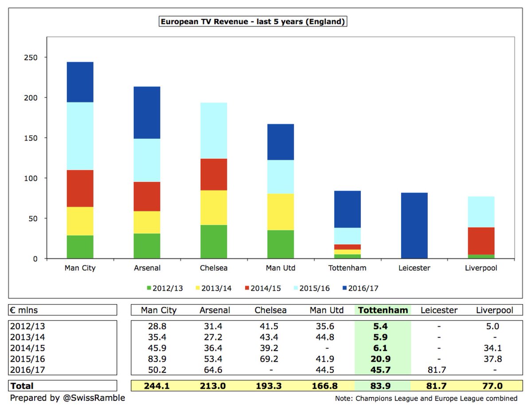Select Man City's dark blue 2016/17 bar segment
This screenshot has height=406, width=532.
point(80,82)
